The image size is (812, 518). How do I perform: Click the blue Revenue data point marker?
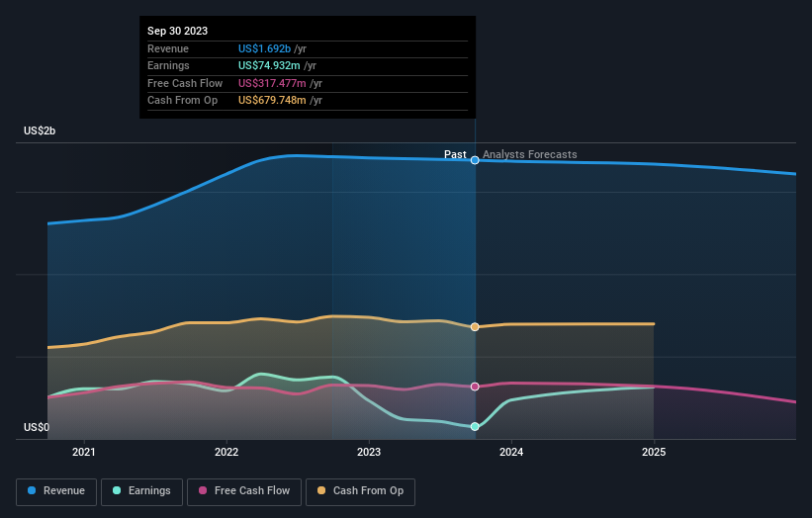click(x=475, y=160)
